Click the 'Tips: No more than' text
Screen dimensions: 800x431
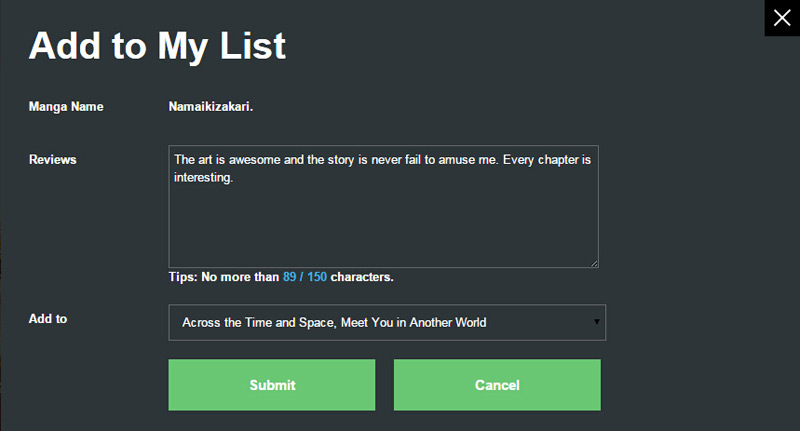pos(224,277)
